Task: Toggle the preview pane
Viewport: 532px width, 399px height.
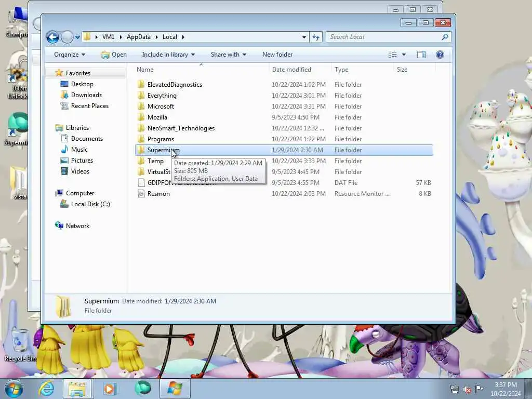Action: point(421,54)
